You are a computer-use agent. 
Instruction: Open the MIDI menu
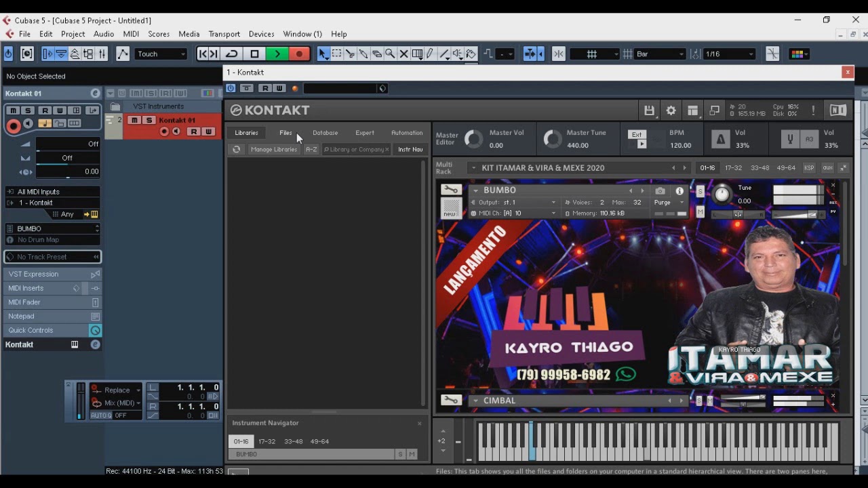(x=131, y=34)
